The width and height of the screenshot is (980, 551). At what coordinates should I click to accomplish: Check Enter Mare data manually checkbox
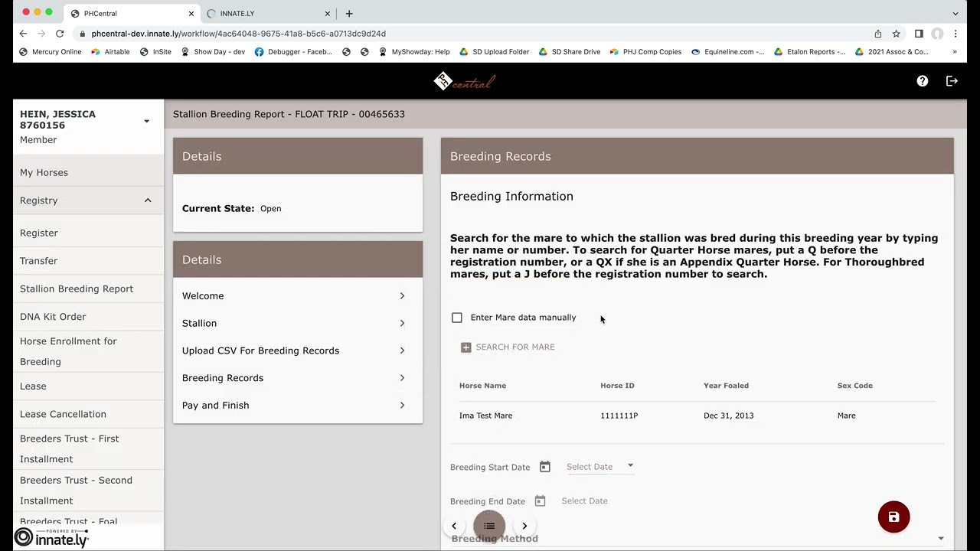click(x=457, y=318)
